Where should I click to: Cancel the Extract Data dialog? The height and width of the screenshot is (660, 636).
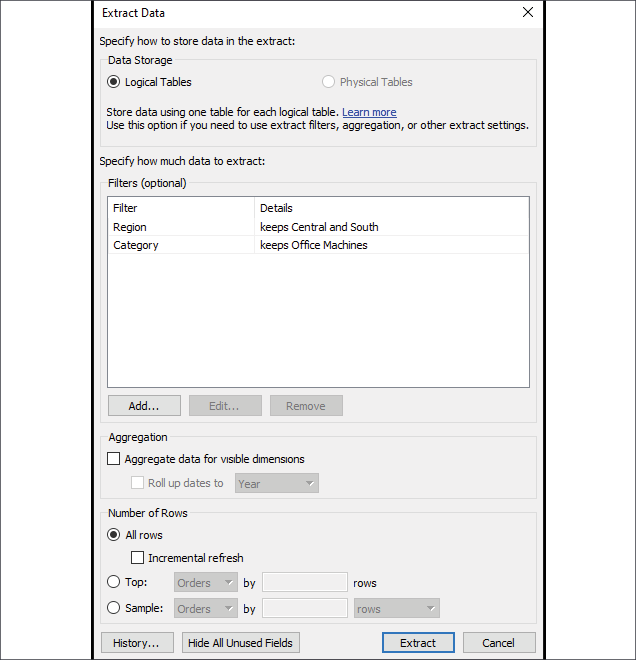(499, 643)
